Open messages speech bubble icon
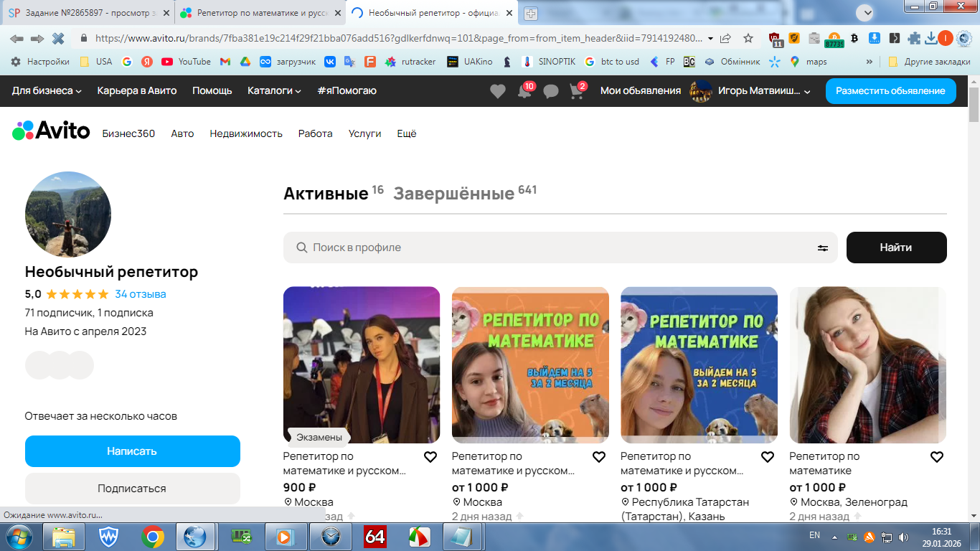Viewport: 980px width, 551px height. click(551, 91)
